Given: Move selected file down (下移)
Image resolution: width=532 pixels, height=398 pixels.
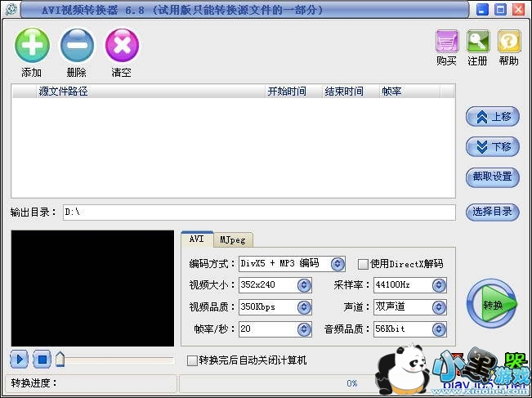Looking at the screenshot, I should click(x=492, y=146).
